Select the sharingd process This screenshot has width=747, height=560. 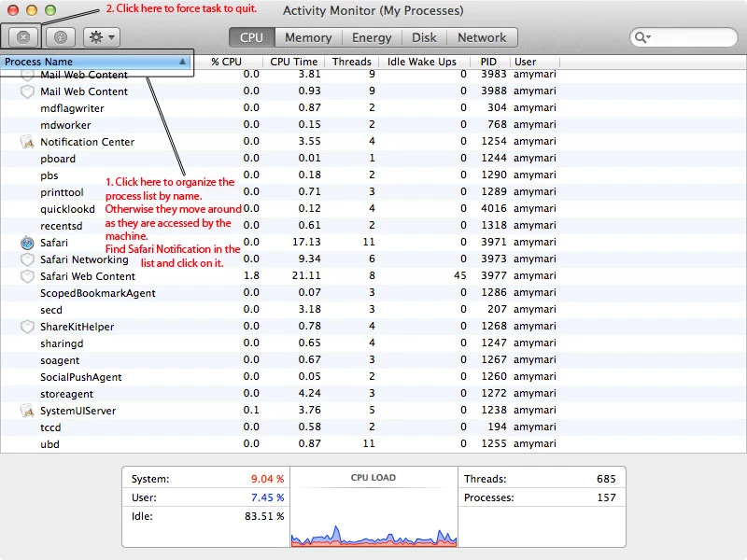pos(373,343)
